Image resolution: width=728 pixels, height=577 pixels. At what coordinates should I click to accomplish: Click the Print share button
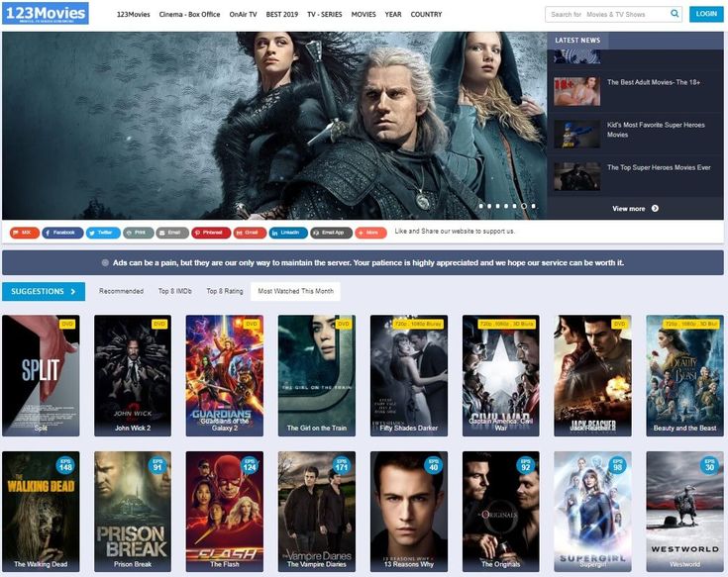point(139,233)
